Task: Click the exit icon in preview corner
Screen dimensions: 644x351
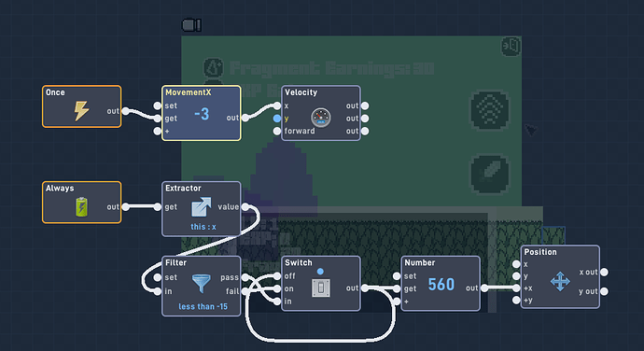Action: [x=511, y=46]
